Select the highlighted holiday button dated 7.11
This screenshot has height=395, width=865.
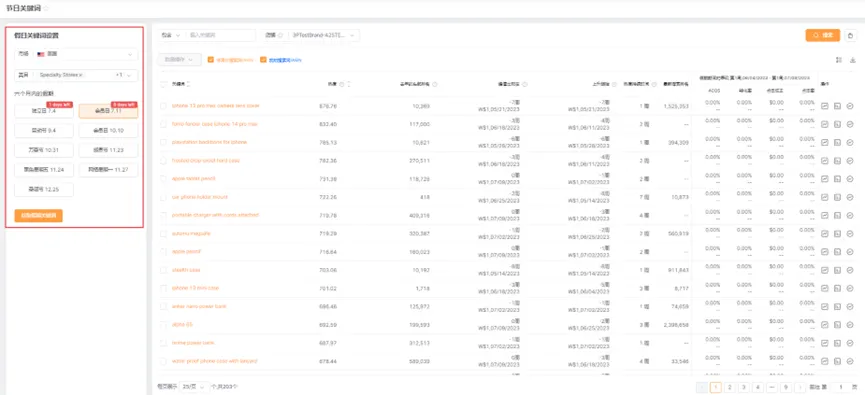click(x=108, y=111)
